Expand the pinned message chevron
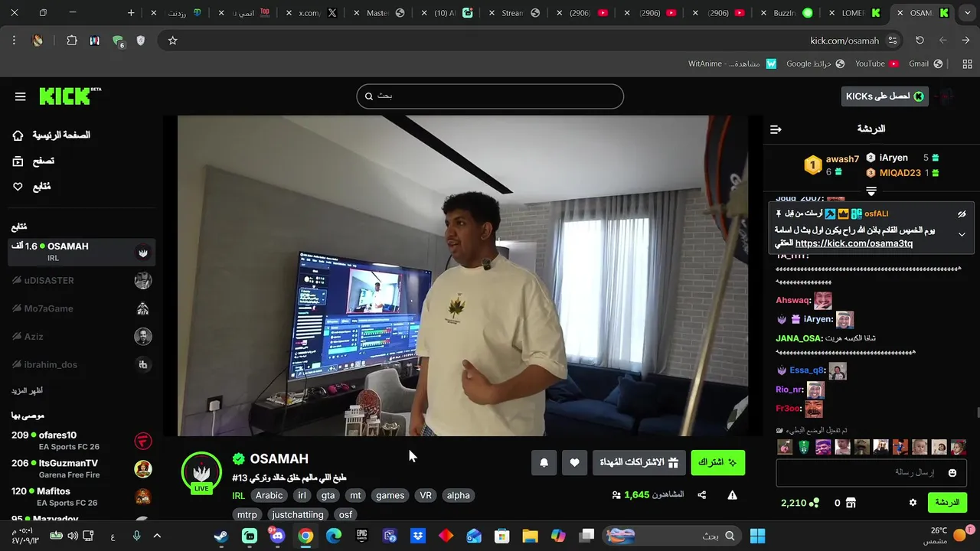 (x=962, y=234)
